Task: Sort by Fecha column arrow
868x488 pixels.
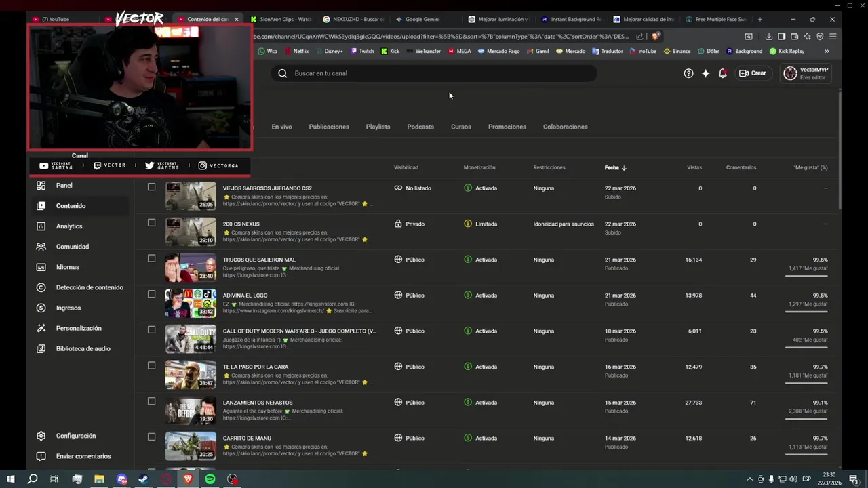Action: tap(624, 167)
